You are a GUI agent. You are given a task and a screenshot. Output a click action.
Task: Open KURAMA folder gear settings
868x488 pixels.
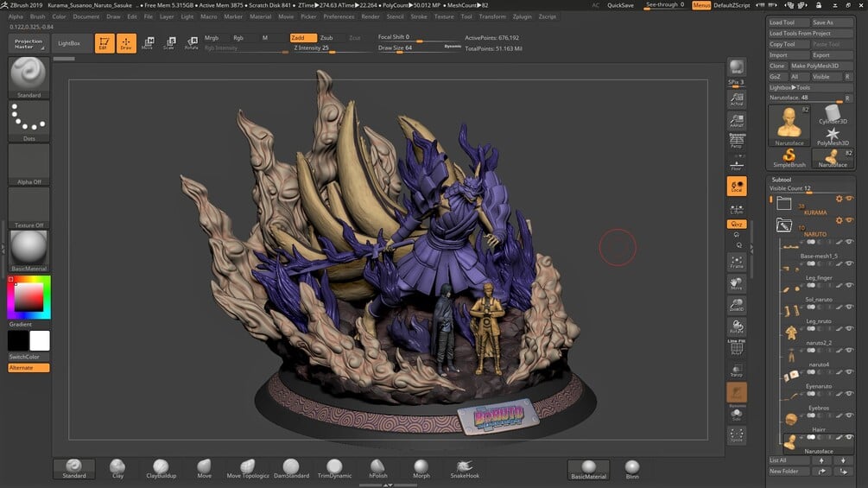click(839, 199)
